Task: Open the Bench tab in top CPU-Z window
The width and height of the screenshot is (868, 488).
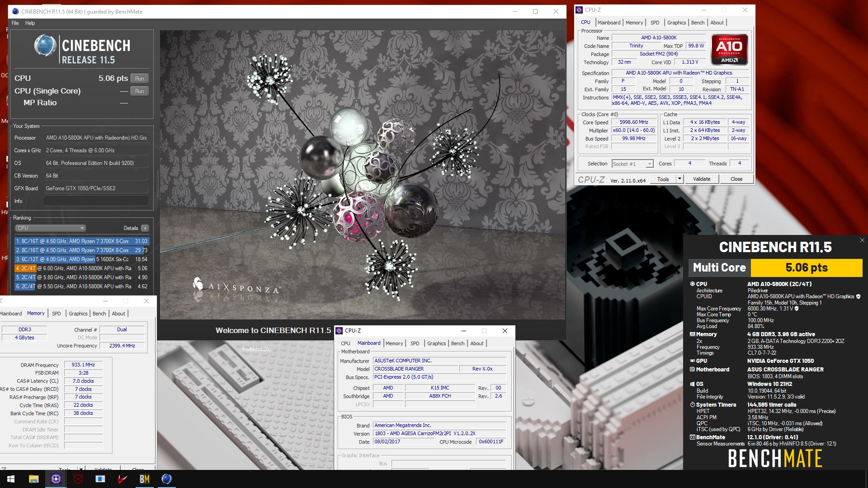Action: pyautogui.click(x=698, y=23)
